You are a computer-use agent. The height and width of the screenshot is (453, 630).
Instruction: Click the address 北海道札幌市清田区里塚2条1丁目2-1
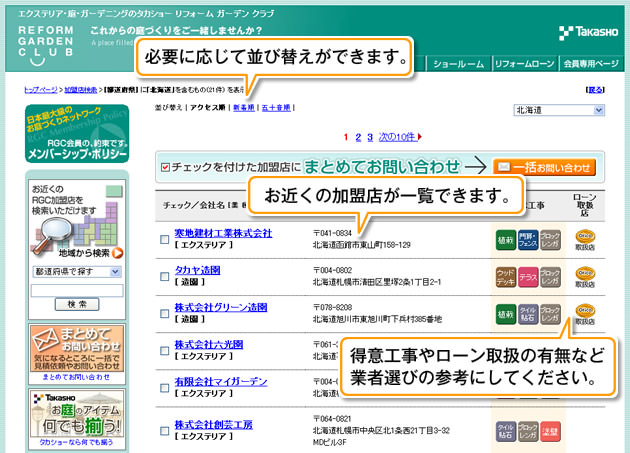[x=377, y=282]
